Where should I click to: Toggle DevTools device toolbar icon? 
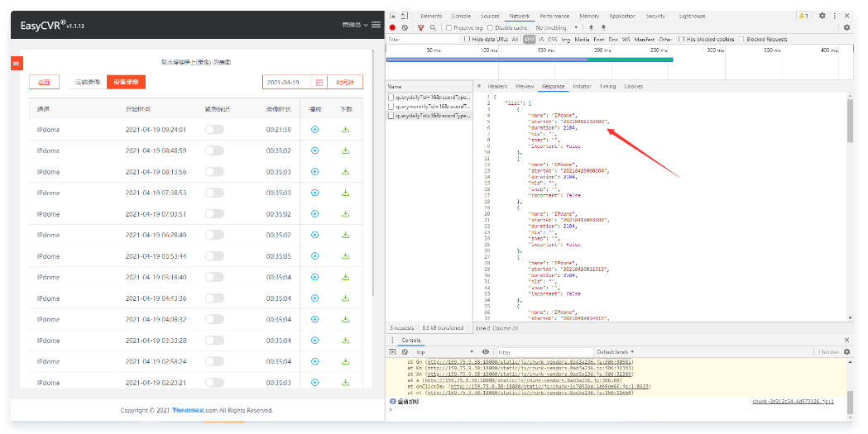[x=404, y=16]
